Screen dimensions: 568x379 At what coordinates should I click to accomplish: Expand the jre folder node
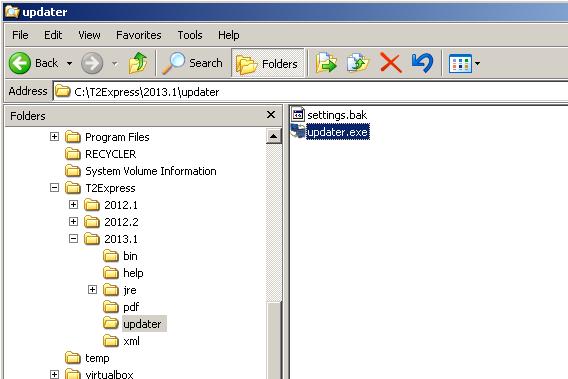coord(92,290)
